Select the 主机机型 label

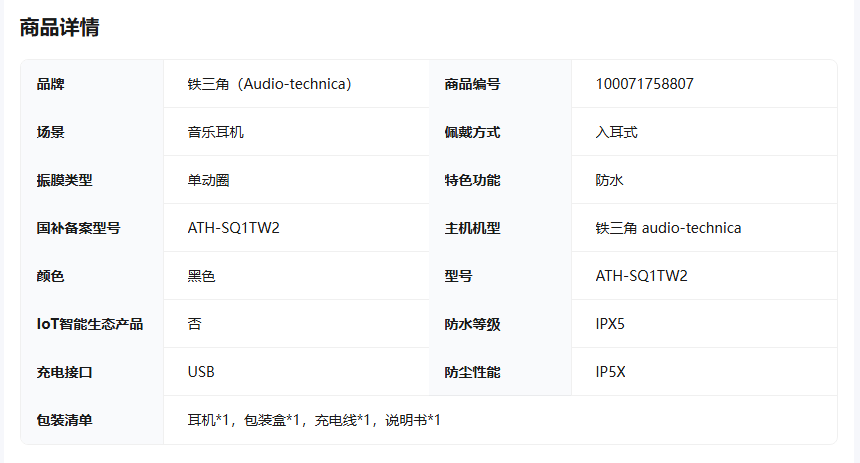[x=472, y=228]
